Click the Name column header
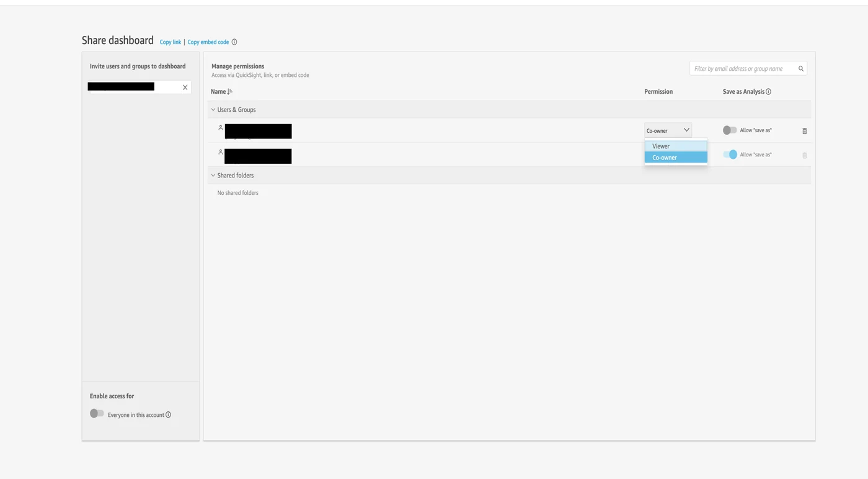Screen dimensions: 868x479 click(x=218, y=92)
